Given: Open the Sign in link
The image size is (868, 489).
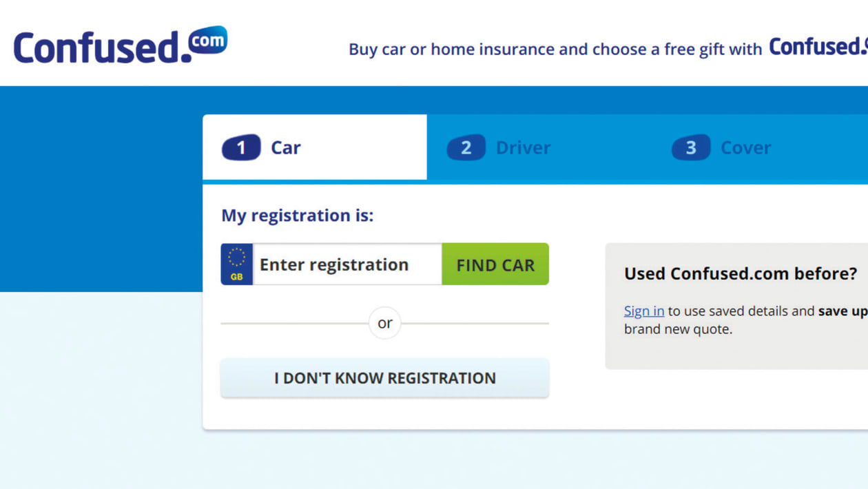Looking at the screenshot, I should pyautogui.click(x=643, y=311).
